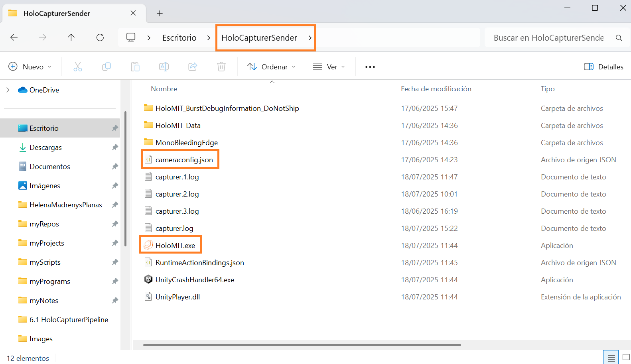Screen dimensions: 631x364
Task: Open the Nuevo dropdown menu
Action: pyautogui.click(x=30, y=67)
